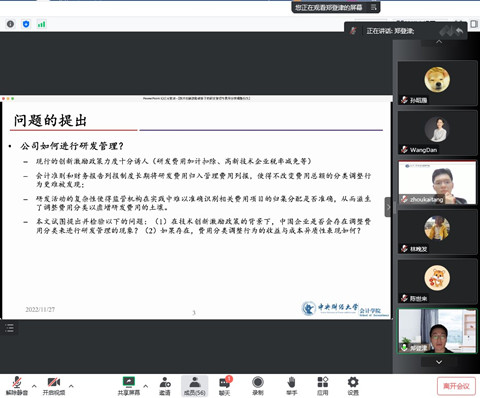Expand the video options arrow beside the camera
Viewport: 480px width, 398px height.
[71, 386]
